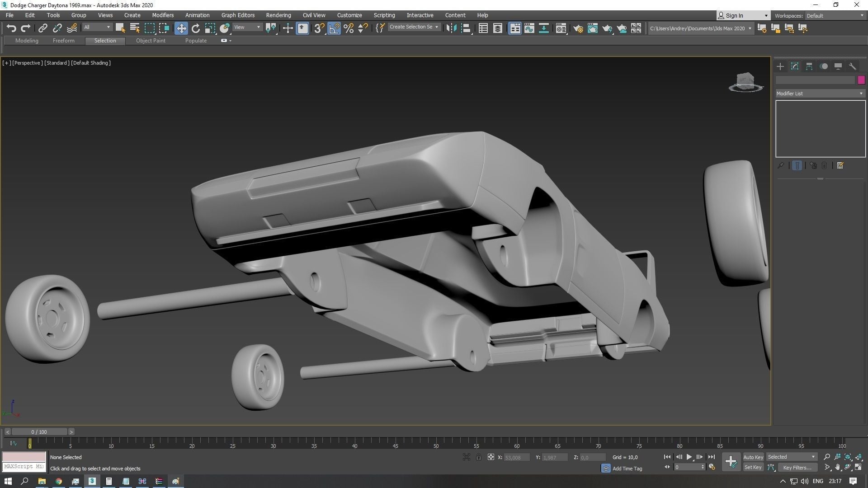Click the Select and Link icon
The height and width of the screenshot is (488, 868).
[x=42, y=28]
